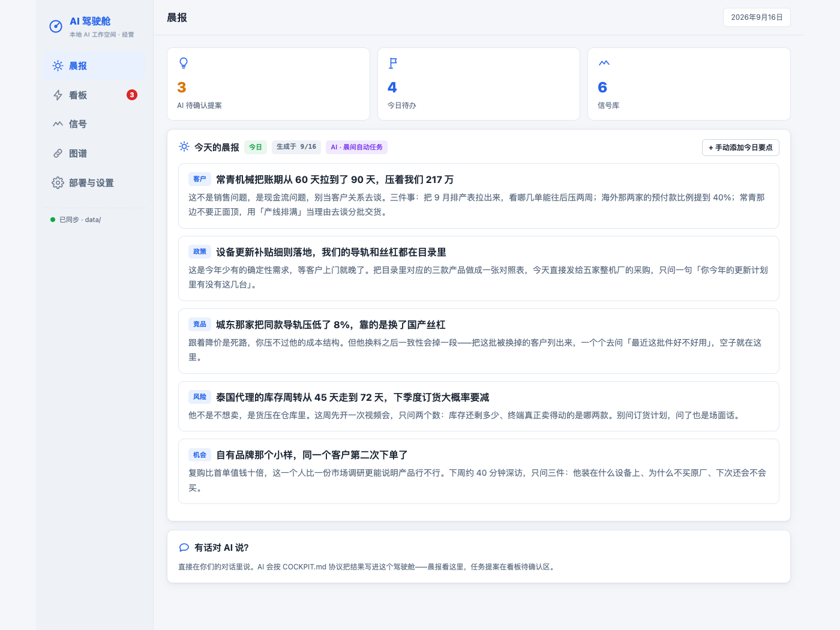Open the 今日待办 stat card

pyautogui.click(x=479, y=84)
